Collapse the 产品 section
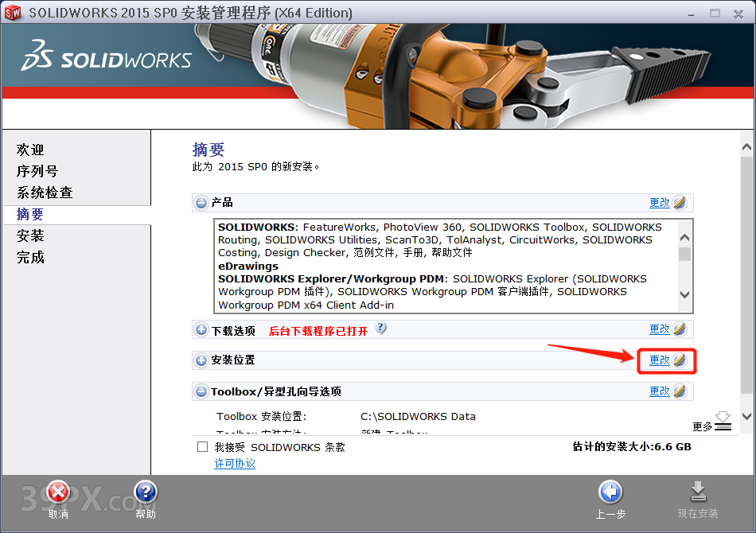This screenshot has height=533, width=756. click(201, 202)
